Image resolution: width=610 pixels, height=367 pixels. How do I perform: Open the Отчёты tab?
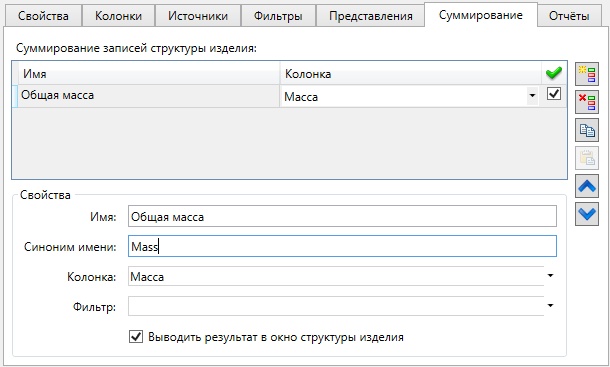(x=569, y=16)
